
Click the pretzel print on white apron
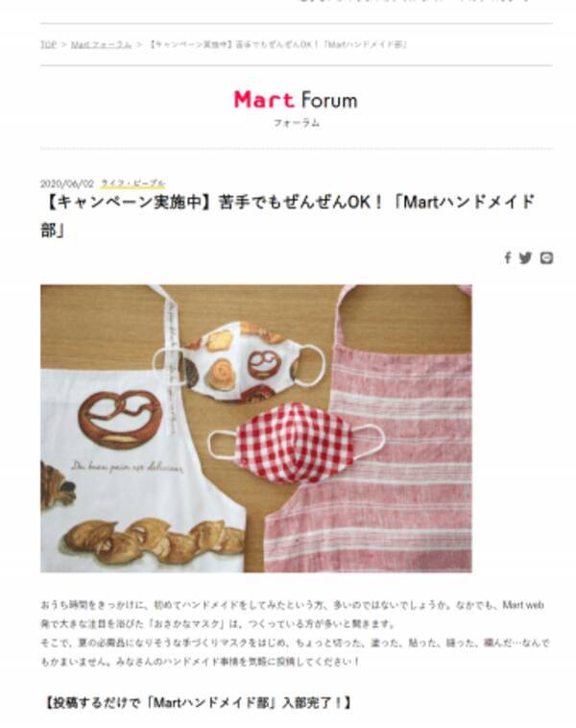pyautogui.click(x=119, y=420)
